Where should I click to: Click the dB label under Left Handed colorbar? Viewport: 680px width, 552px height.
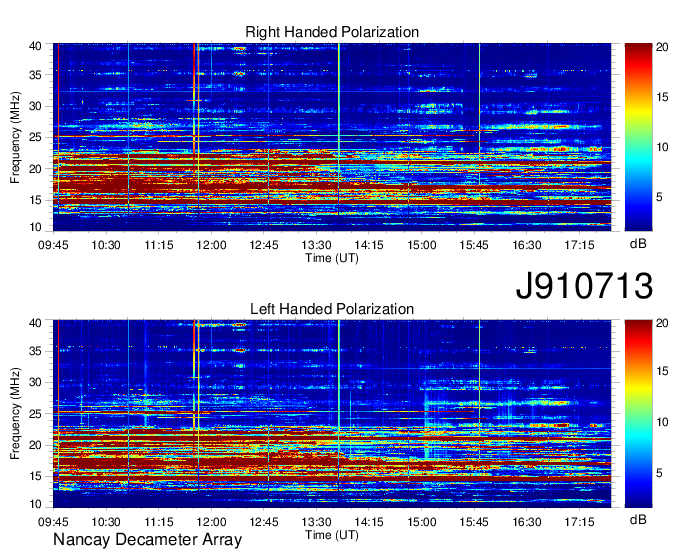638,519
